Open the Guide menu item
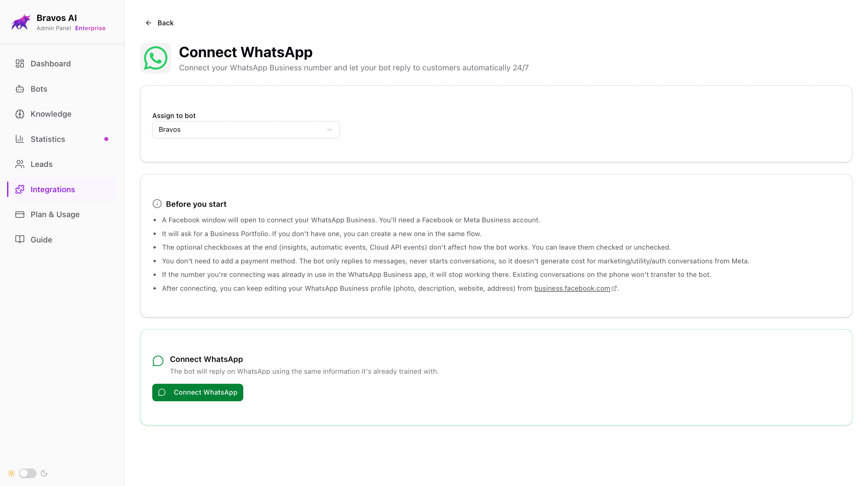The height and width of the screenshot is (486, 868). click(62, 239)
